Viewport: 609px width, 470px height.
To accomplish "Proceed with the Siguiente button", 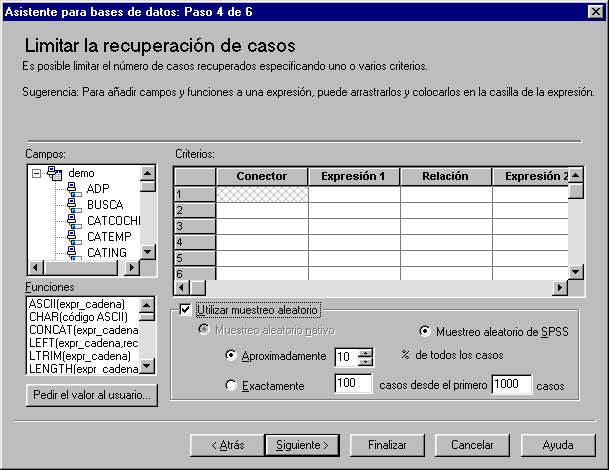I will click(x=302, y=445).
